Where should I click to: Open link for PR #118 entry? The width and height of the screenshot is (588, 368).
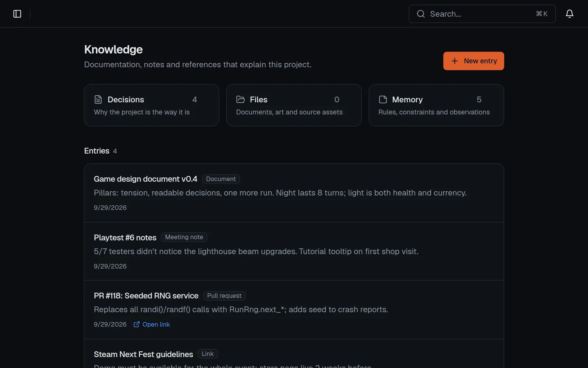[152, 324]
